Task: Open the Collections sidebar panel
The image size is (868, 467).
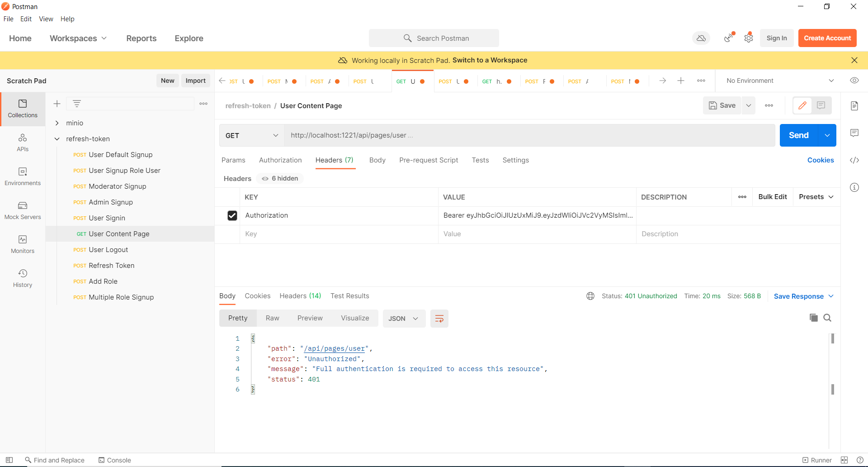Action: 23,109
